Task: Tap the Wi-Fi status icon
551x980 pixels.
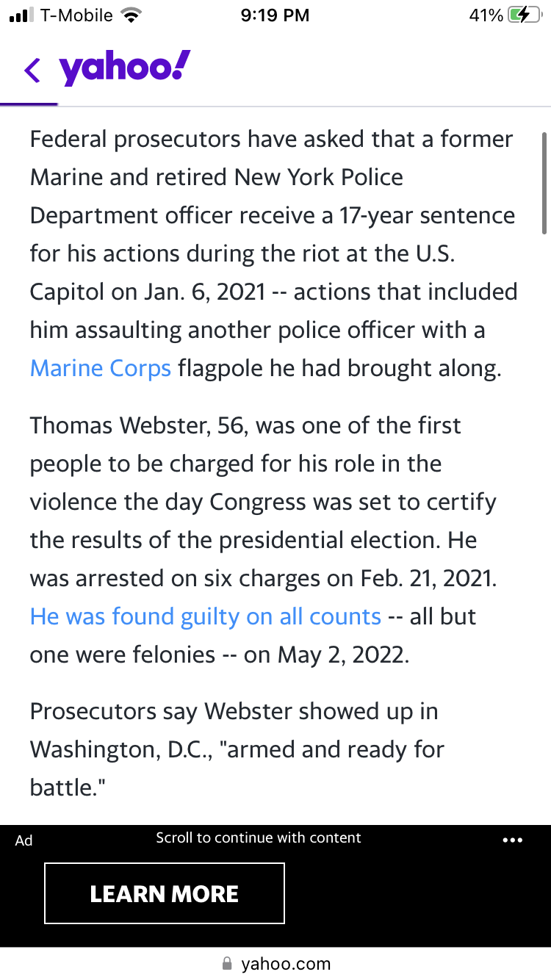Action: coord(132,15)
